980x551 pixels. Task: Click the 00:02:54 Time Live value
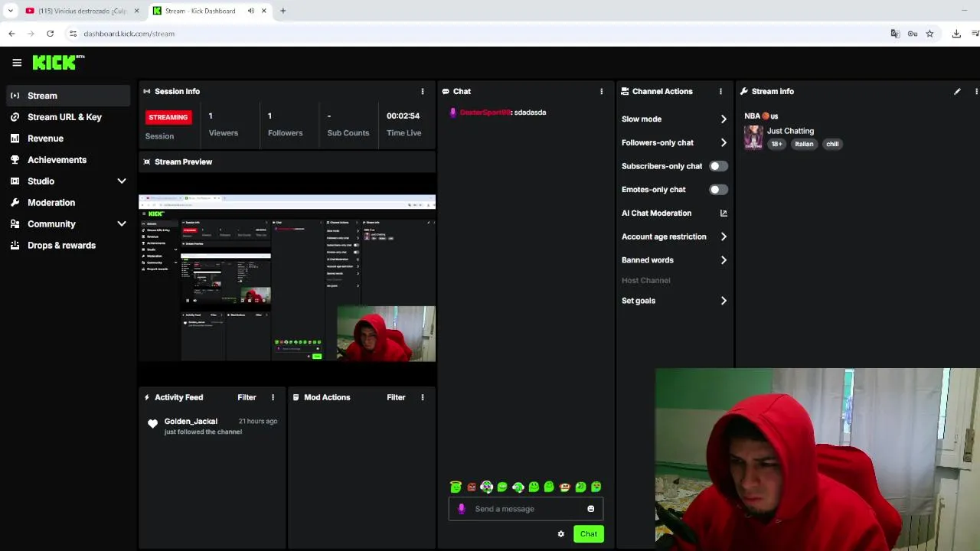tap(403, 116)
